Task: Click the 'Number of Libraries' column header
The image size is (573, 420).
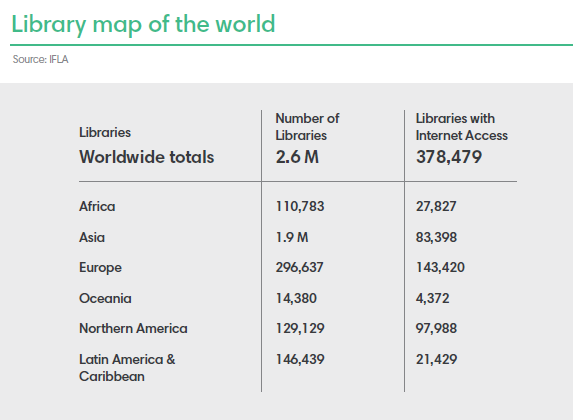Action: (x=307, y=127)
